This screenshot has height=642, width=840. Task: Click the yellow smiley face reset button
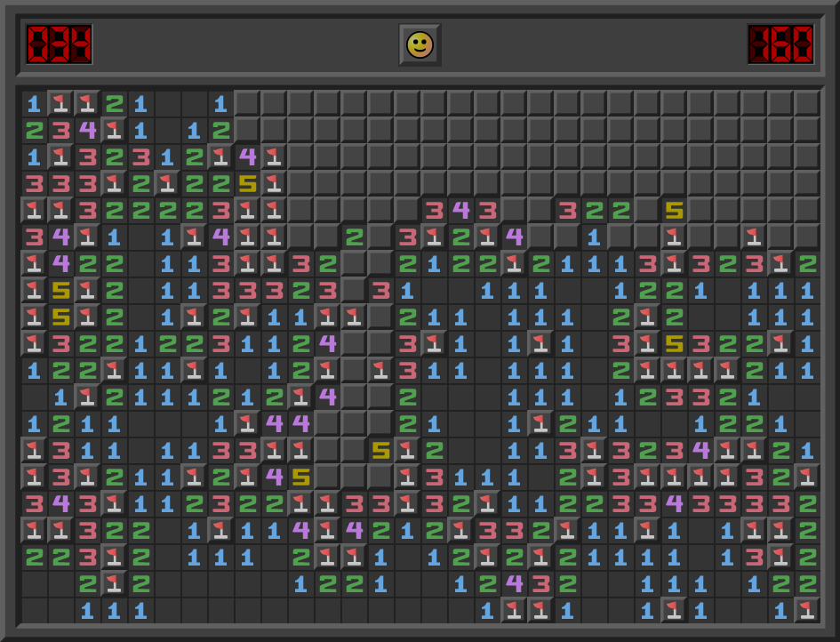(420, 44)
